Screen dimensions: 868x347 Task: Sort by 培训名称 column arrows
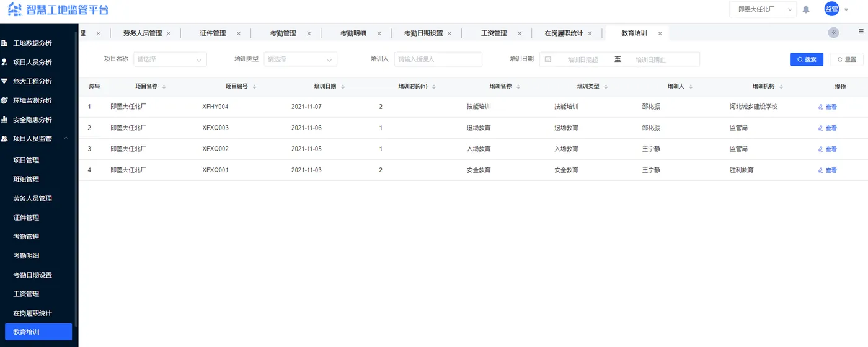tap(518, 87)
